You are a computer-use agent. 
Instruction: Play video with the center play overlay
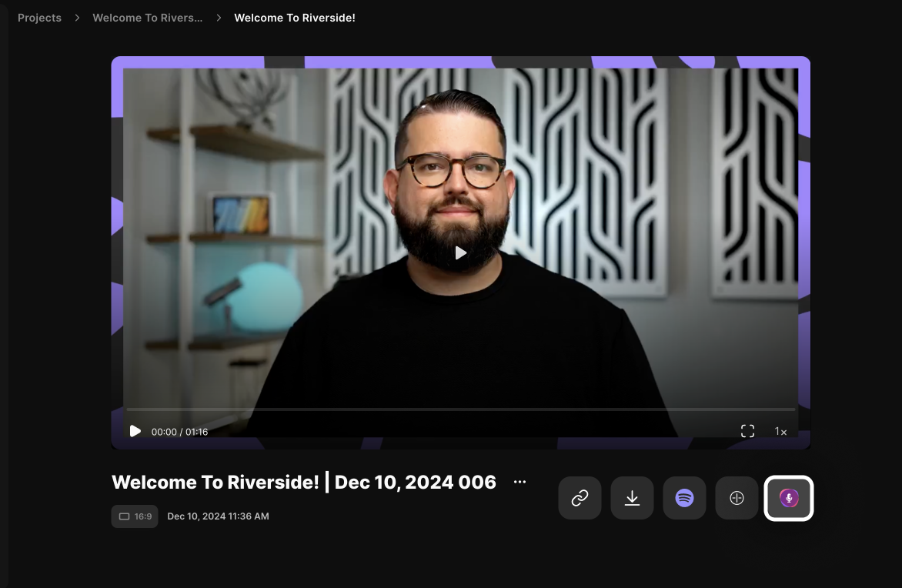pos(460,252)
